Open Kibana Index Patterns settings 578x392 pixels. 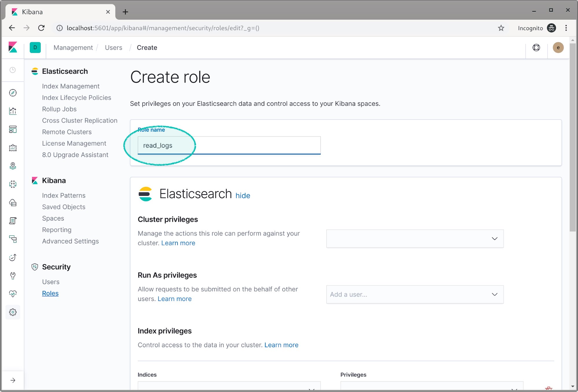point(64,195)
